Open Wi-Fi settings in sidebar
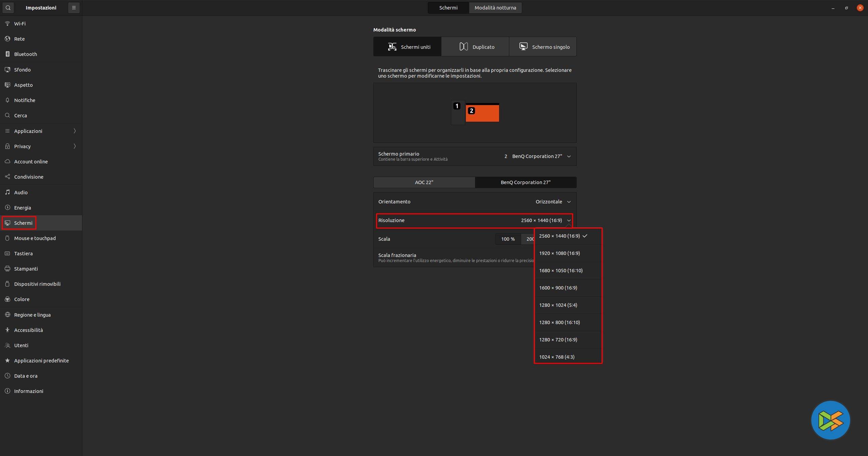The height and width of the screenshot is (456, 868). (x=20, y=23)
